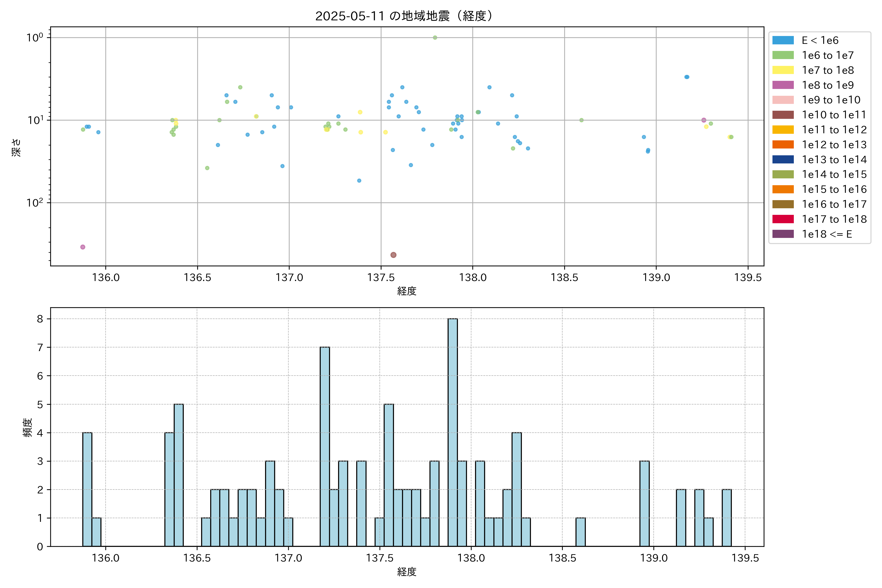Click the histogram bar with frequency 7

[325, 446]
